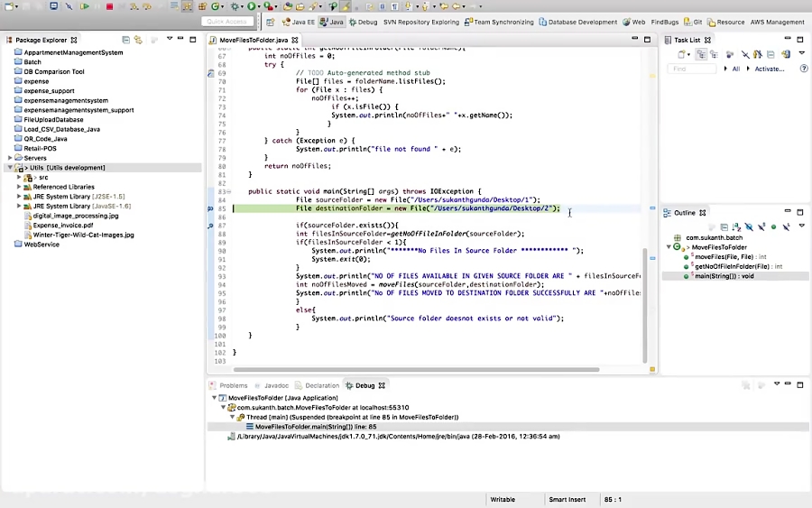Select the QR_Code_Java project
Viewport: 812px width, 508px height.
point(45,139)
